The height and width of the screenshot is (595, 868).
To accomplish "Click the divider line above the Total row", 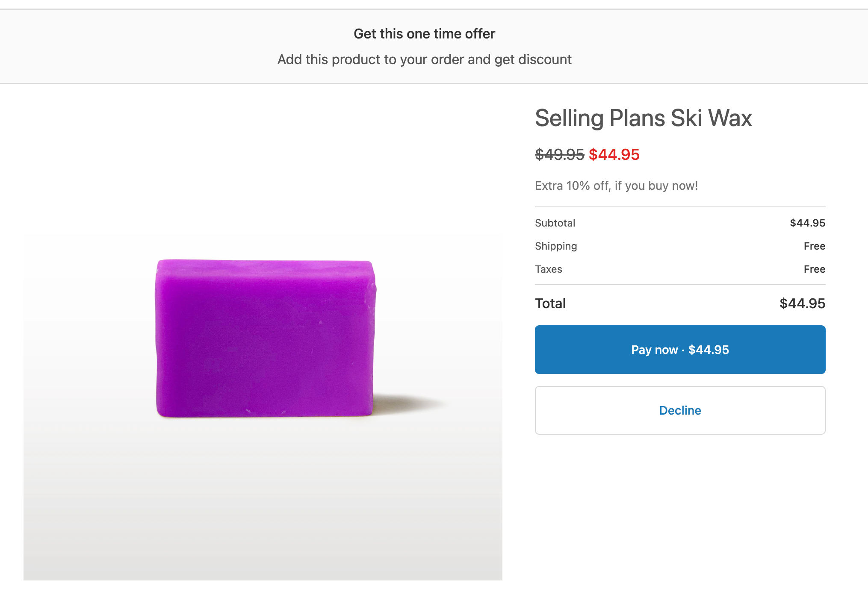I will click(680, 285).
